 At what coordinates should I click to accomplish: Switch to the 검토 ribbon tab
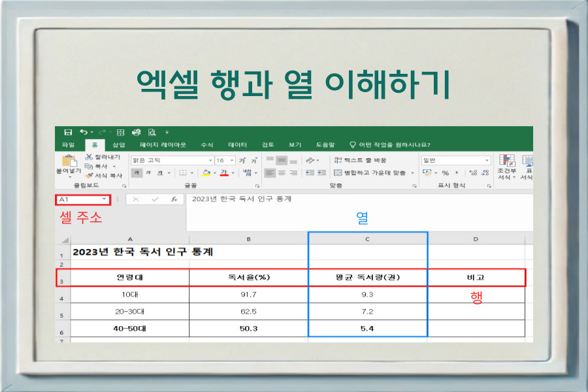click(x=268, y=145)
